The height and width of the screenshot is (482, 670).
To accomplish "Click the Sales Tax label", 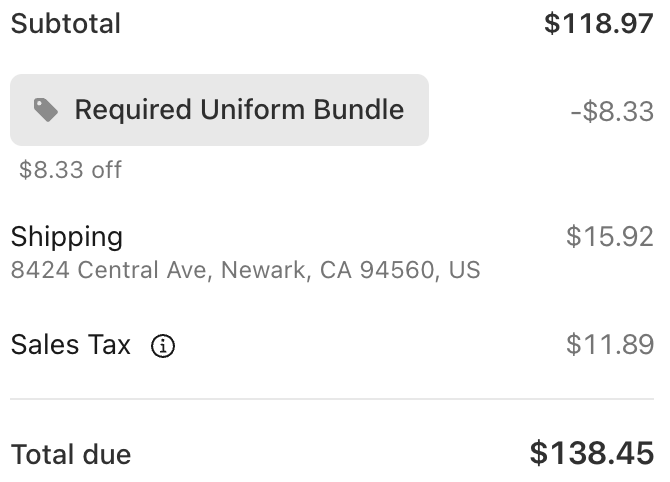I will [71, 345].
